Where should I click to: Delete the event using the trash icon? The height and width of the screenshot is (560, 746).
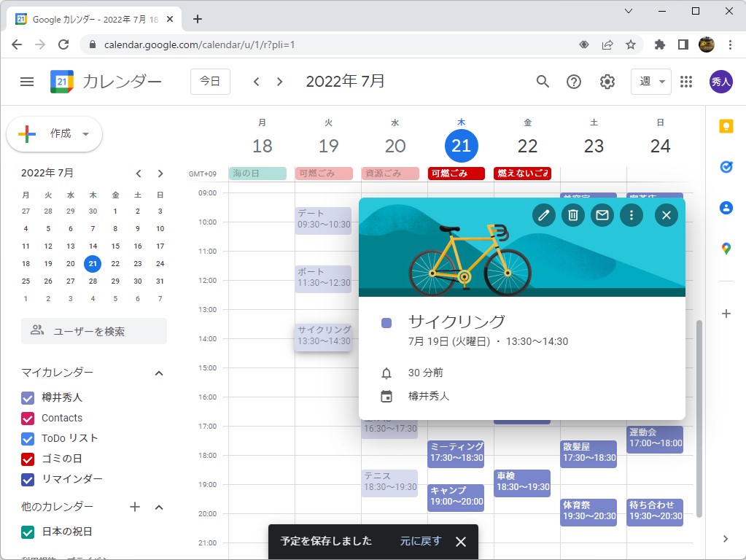point(572,215)
